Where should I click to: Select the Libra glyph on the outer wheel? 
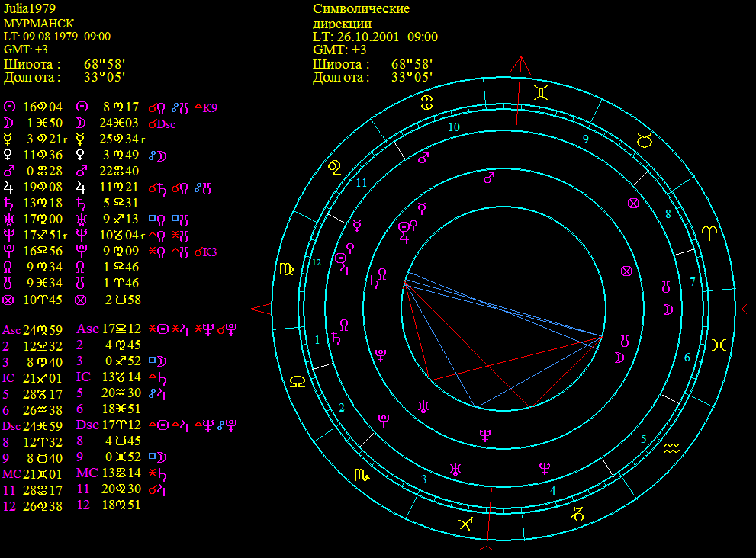(298, 383)
